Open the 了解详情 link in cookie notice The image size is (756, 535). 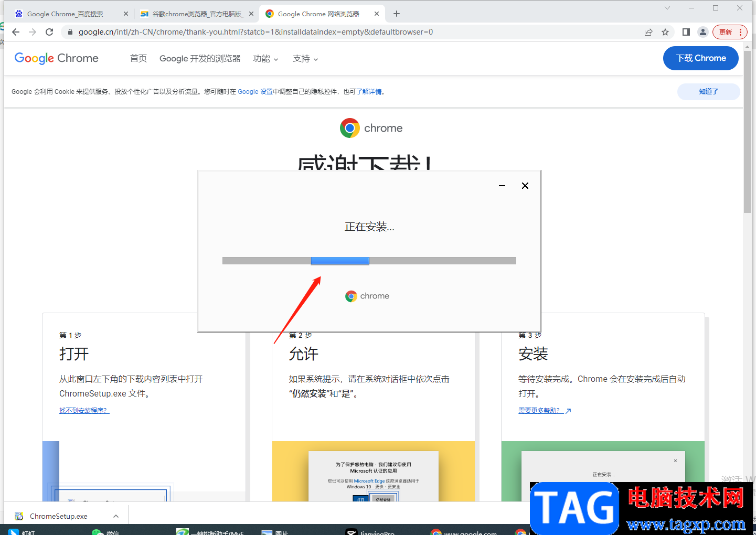pyautogui.click(x=369, y=92)
